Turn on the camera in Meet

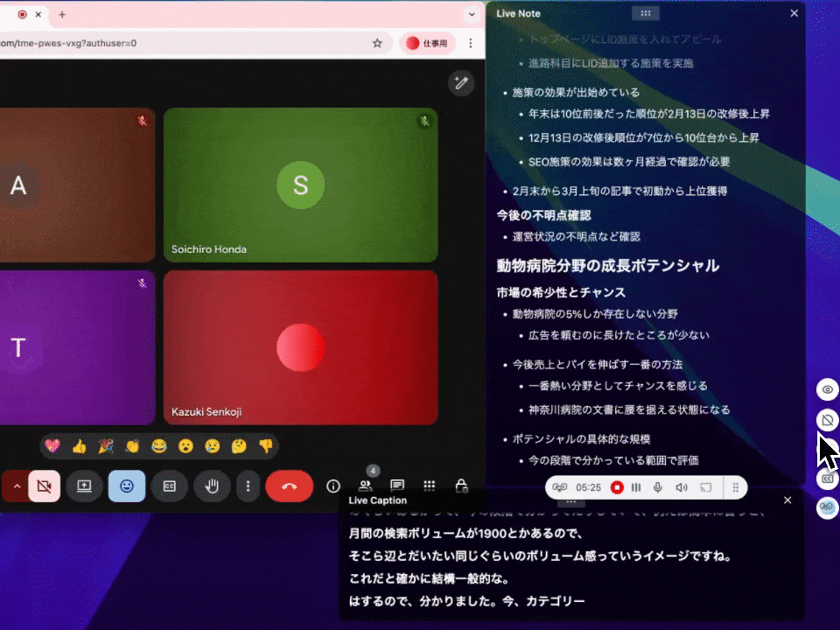[44, 486]
